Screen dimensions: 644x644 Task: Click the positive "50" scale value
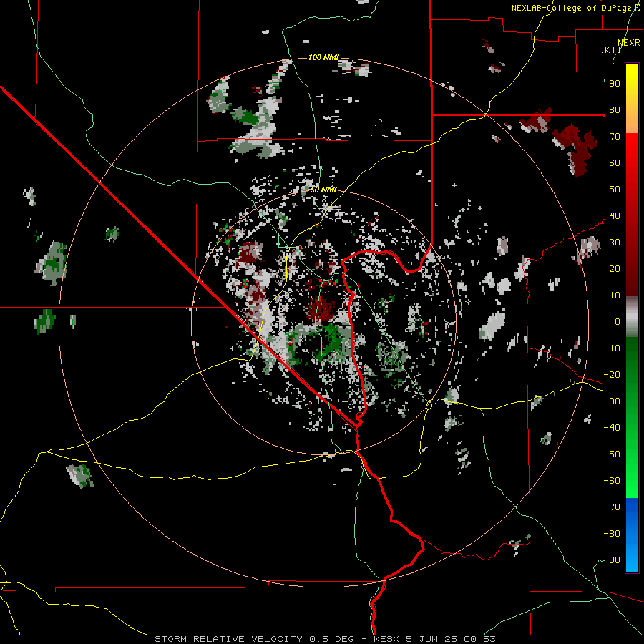[615, 190]
